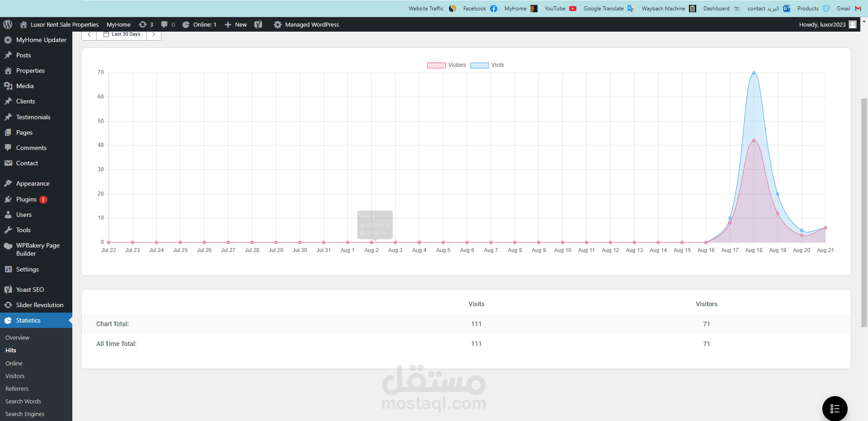Open the Search Engines submenu link
Viewport: 868px width, 421px height.
(25, 414)
